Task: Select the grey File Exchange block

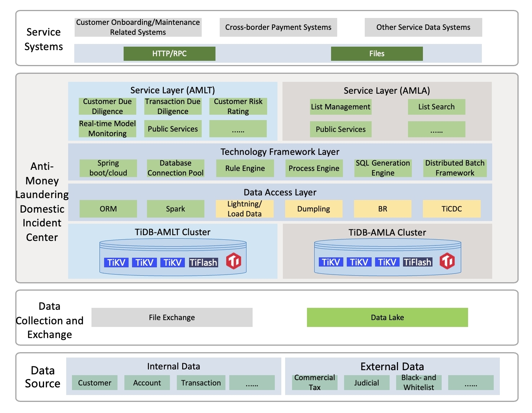Action: pos(172,317)
